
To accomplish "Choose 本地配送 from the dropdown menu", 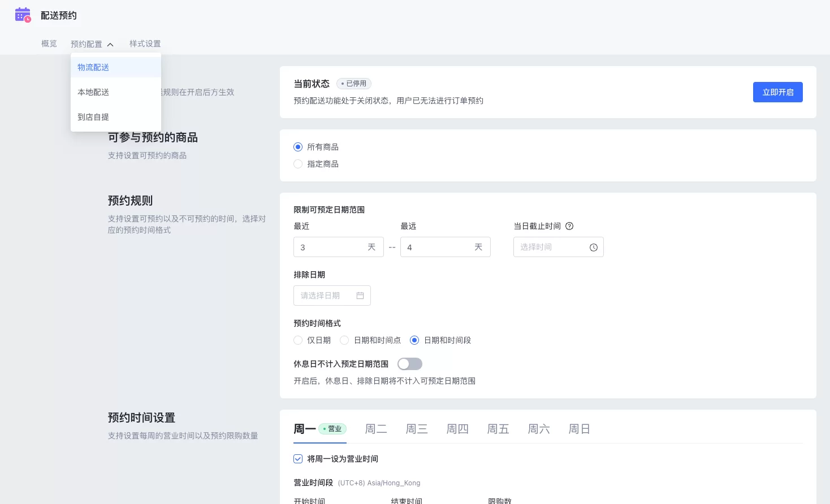I will click(93, 92).
